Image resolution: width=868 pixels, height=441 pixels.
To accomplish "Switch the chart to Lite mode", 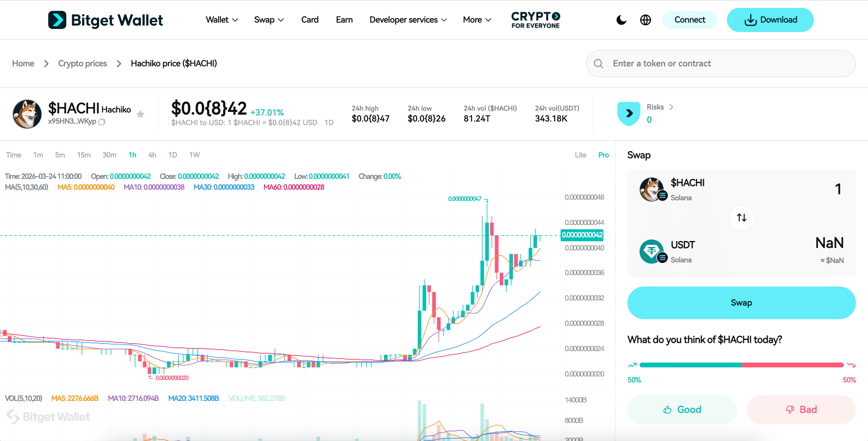I will coord(580,155).
